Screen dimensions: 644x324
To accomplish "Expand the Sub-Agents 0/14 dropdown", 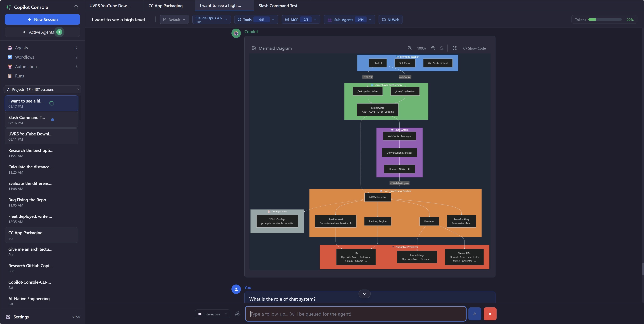I will click(x=349, y=19).
